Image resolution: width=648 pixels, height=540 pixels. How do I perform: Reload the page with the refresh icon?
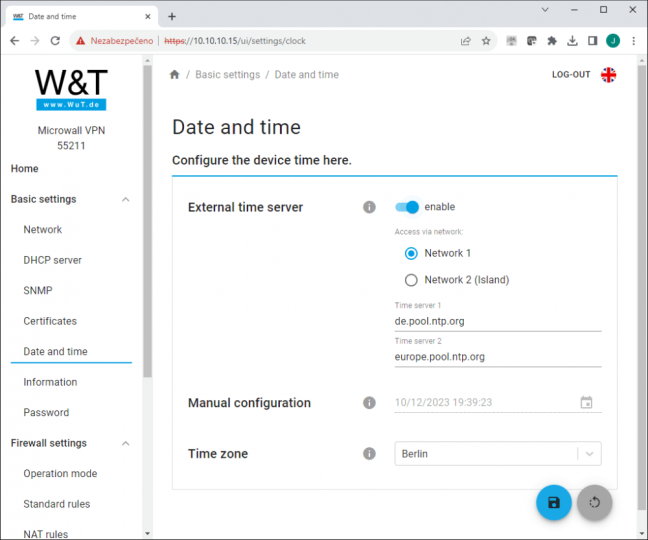tap(55, 40)
